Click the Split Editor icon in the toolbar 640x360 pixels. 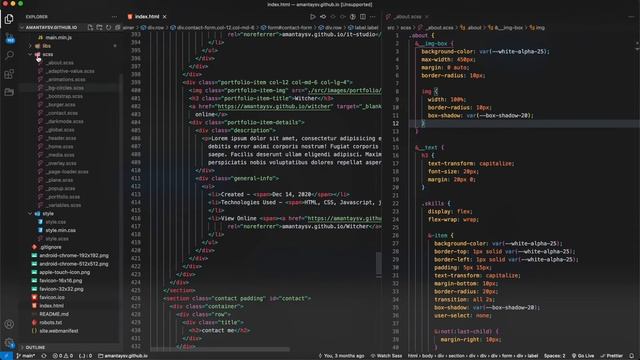click(363, 17)
